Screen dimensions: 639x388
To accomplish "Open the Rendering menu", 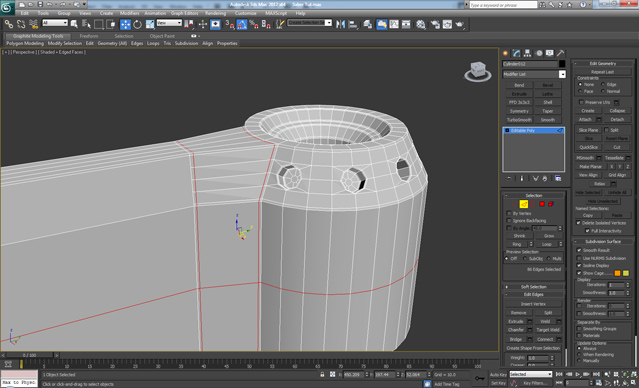I will pyautogui.click(x=215, y=13).
